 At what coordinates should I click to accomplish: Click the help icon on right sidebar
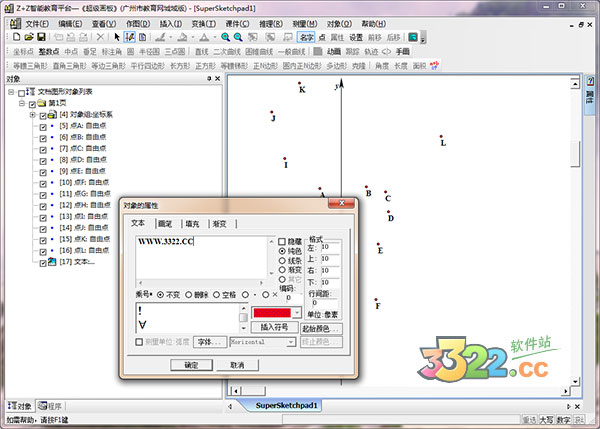pos(590,81)
